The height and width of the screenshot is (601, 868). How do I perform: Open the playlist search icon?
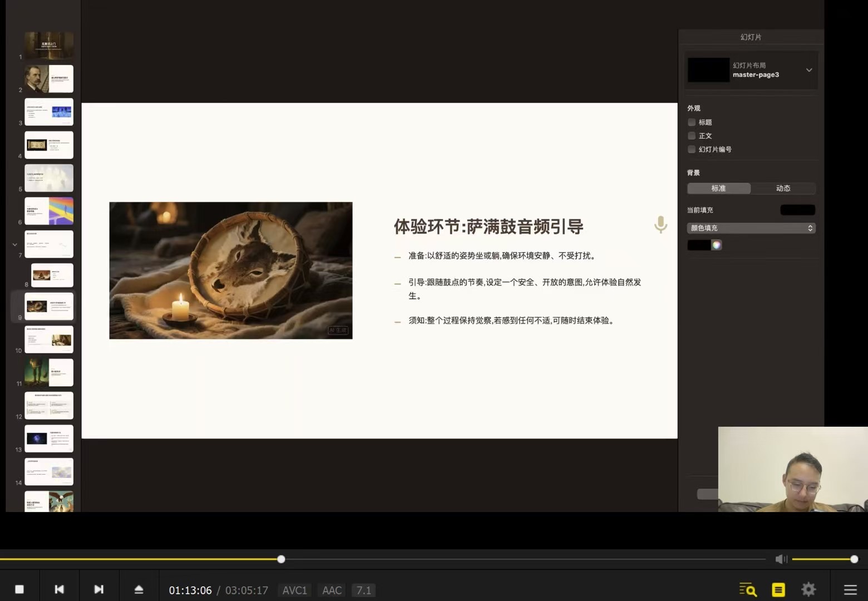click(x=747, y=589)
